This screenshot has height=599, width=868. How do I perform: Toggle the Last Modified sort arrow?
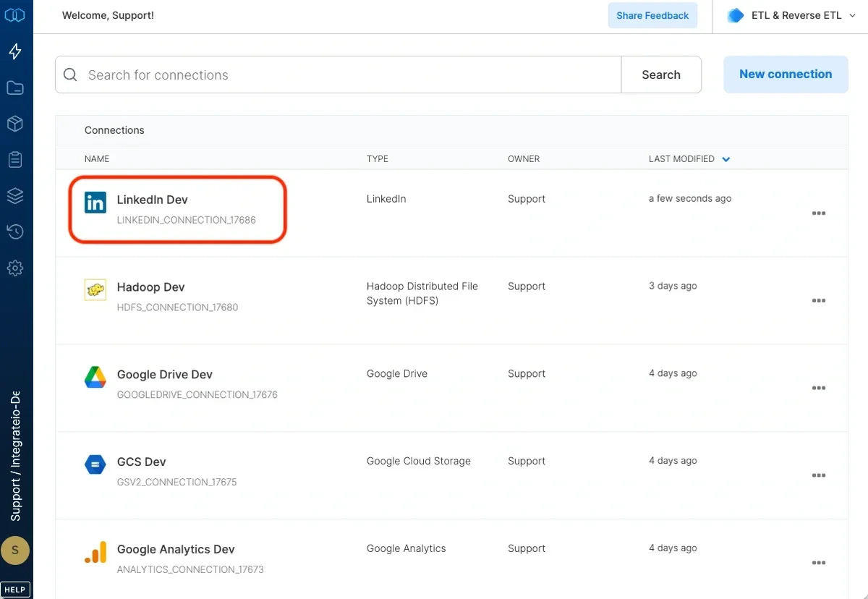click(x=726, y=159)
